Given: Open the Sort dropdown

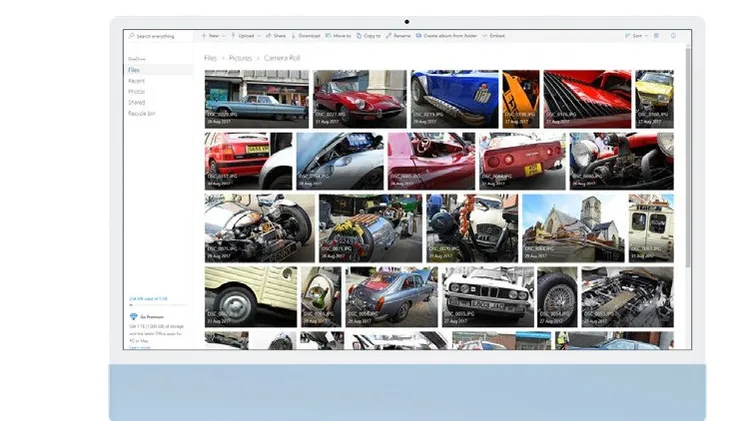Looking at the screenshot, I should pos(636,36).
